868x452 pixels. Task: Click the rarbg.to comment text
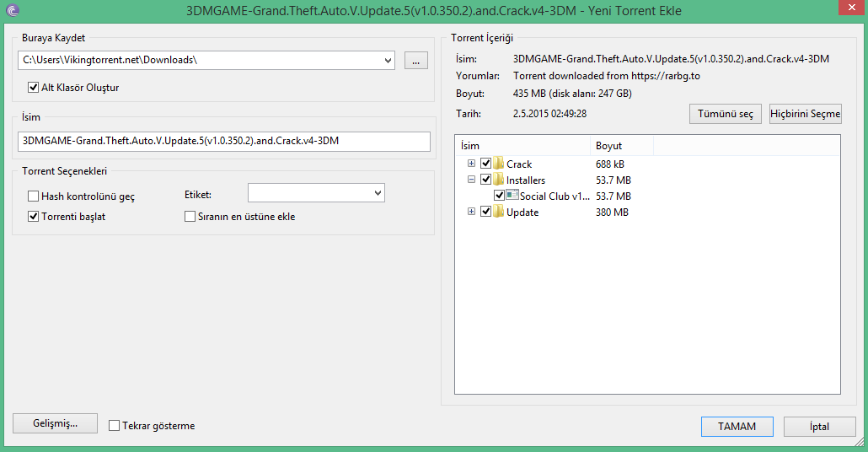tap(607, 76)
